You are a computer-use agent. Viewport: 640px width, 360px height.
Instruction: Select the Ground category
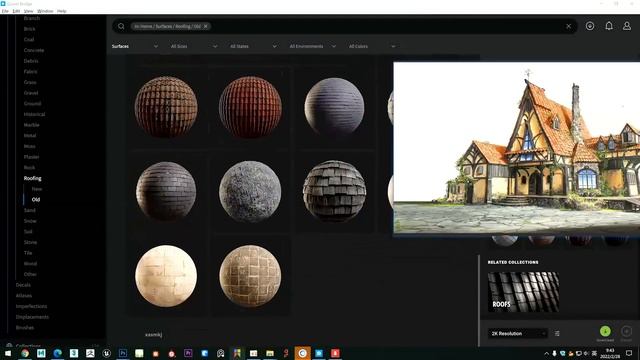[32, 104]
